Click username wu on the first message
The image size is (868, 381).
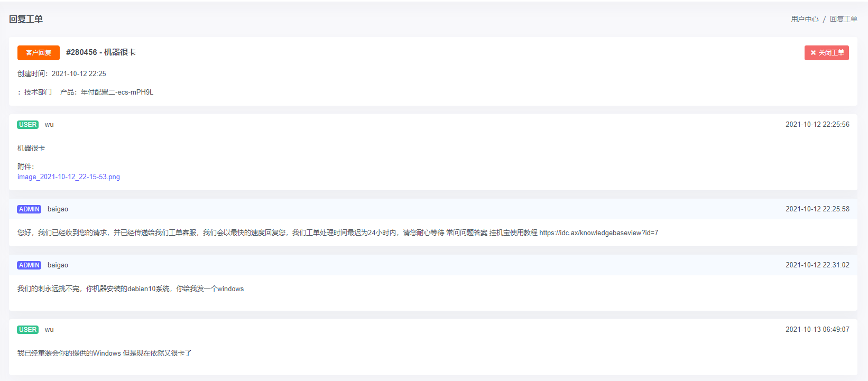[49, 125]
